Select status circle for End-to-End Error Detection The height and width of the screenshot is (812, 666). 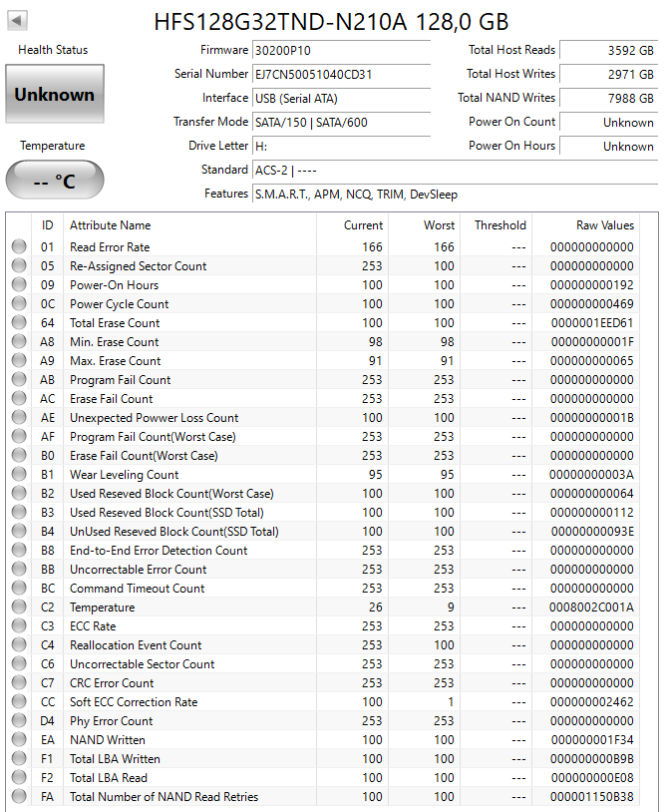click(x=19, y=550)
